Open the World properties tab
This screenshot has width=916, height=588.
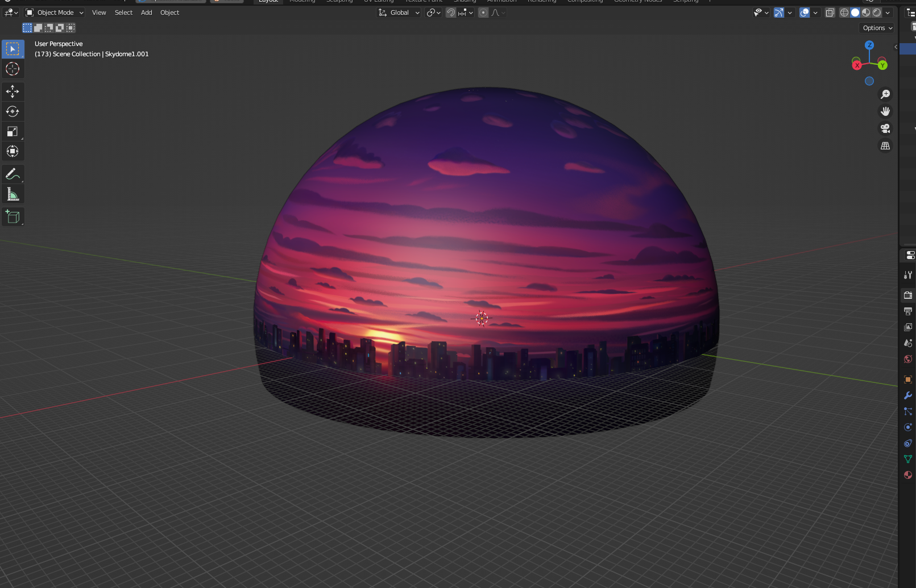(908, 358)
